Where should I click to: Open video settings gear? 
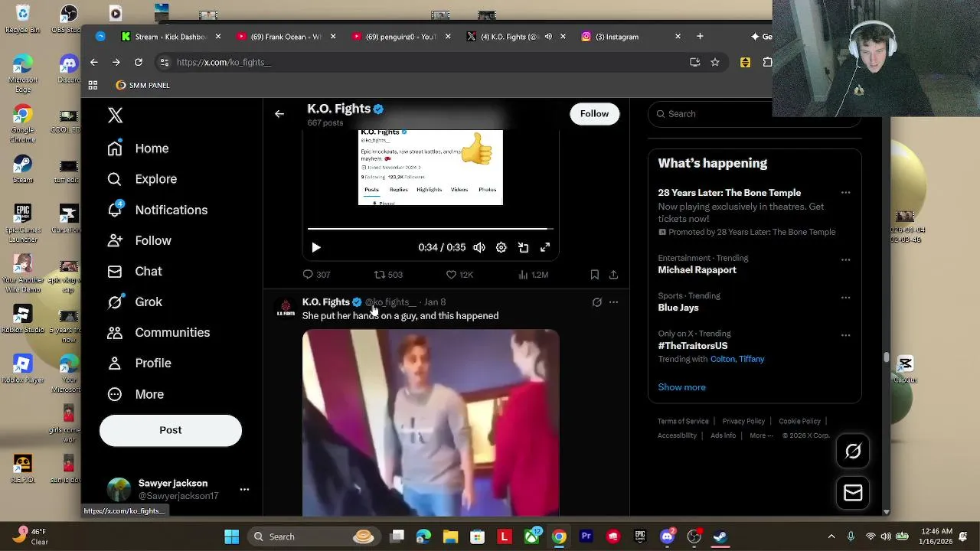(x=501, y=247)
